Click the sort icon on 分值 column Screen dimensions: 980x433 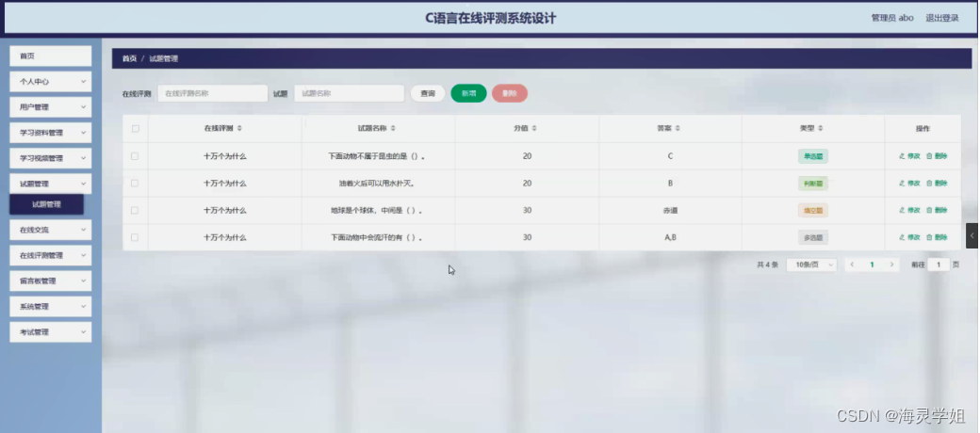point(534,129)
